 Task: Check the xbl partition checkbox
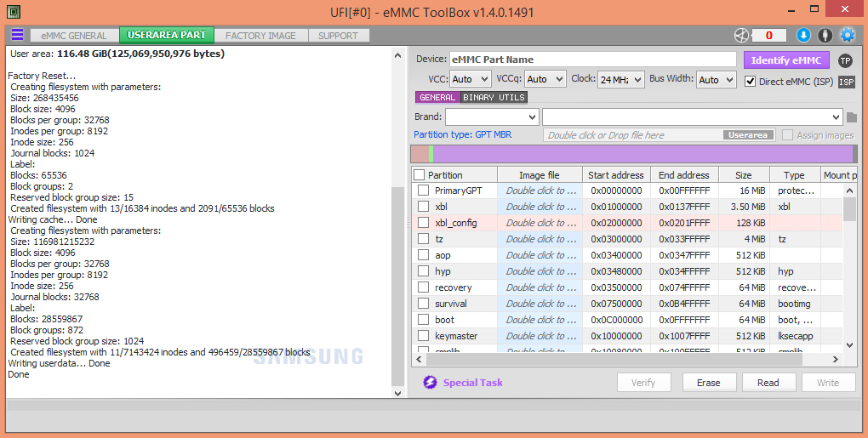pyautogui.click(x=424, y=207)
